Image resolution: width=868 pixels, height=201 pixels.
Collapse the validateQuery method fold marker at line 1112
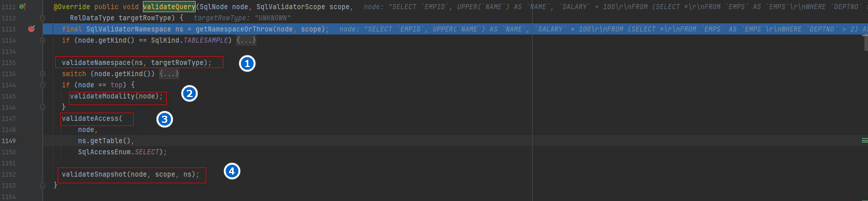(43, 18)
